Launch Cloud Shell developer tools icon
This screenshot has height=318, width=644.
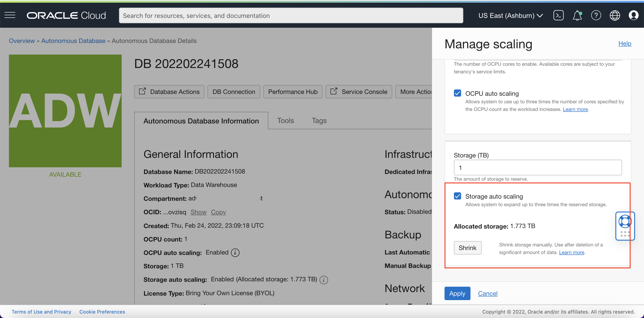click(x=558, y=15)
